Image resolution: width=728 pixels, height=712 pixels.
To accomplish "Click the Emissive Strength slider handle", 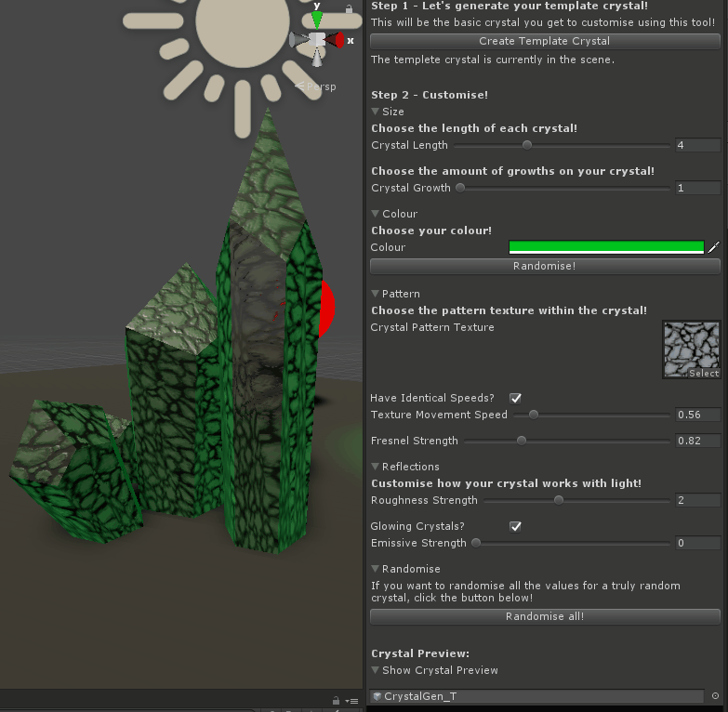I will pyautogui.click(x=476, y=543).
